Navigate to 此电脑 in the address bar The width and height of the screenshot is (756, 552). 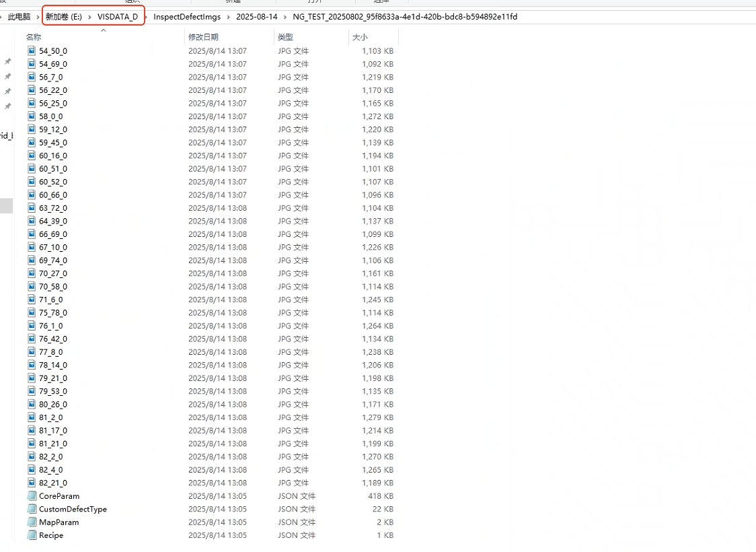point(20,17)
